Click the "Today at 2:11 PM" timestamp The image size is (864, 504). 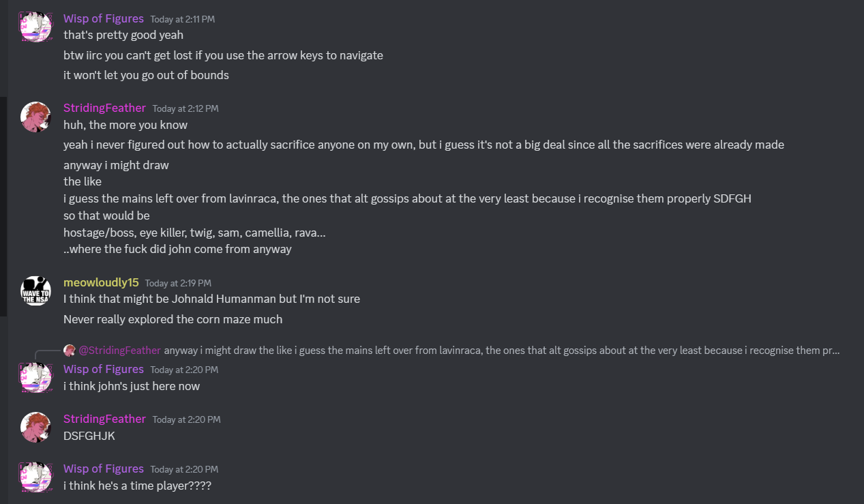click(183, 19)
